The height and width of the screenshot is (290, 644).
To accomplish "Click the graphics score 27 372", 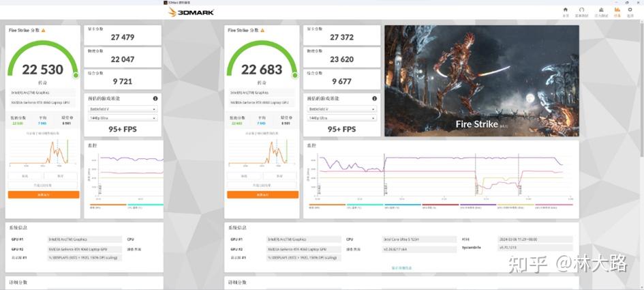I will (x=341, y=38).
